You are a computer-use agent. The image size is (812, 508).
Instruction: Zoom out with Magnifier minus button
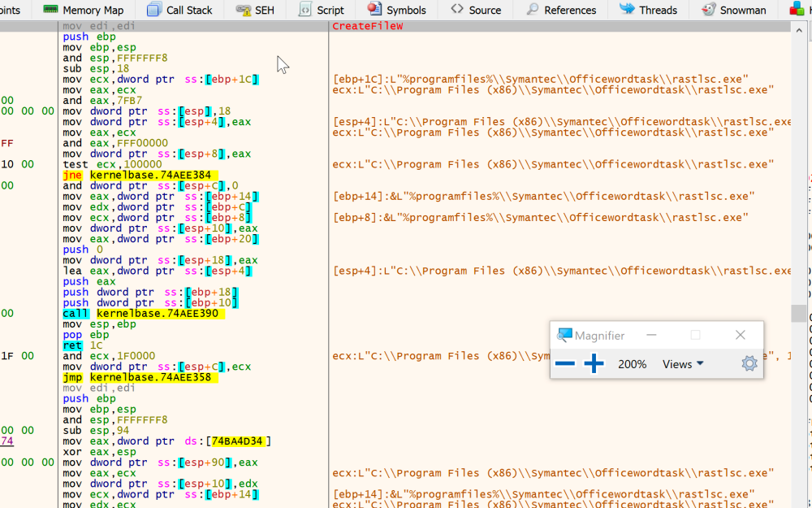(x=565, y=364)
